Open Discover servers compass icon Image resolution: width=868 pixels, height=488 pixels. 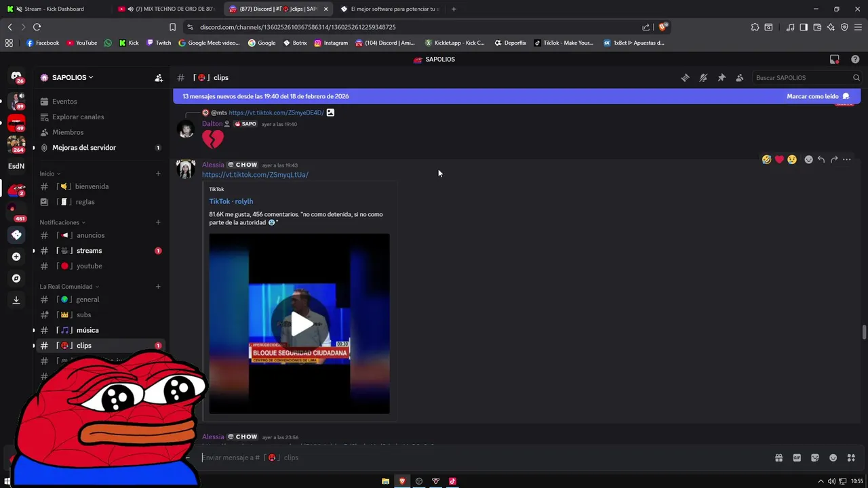(x=16, y=279)
